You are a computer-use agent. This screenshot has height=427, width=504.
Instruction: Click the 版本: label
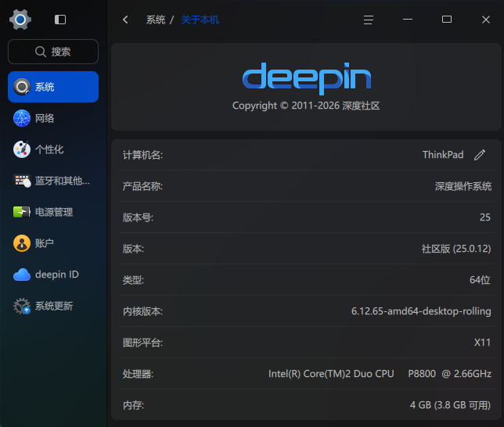(x=133, y=249)
